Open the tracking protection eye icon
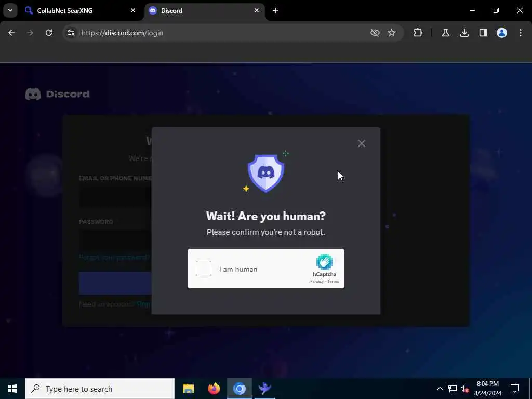The image size is (532, 399). coord(375,33)
